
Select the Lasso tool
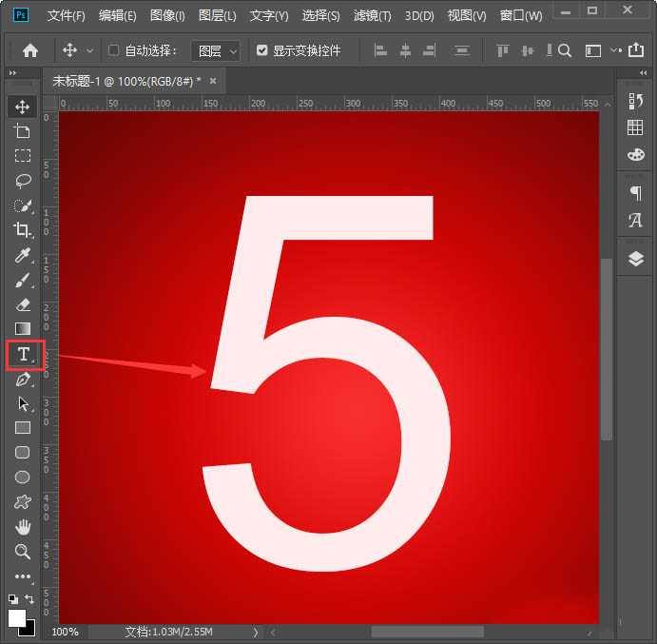pyautogui.click(x=23, y=180)
